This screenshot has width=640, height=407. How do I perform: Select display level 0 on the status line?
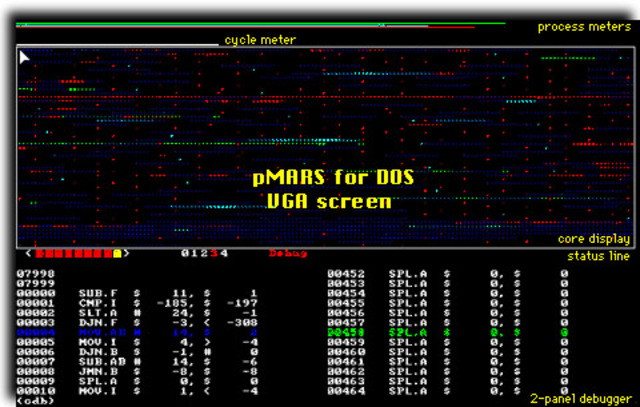pyautogui.click(x=184, y=254)
